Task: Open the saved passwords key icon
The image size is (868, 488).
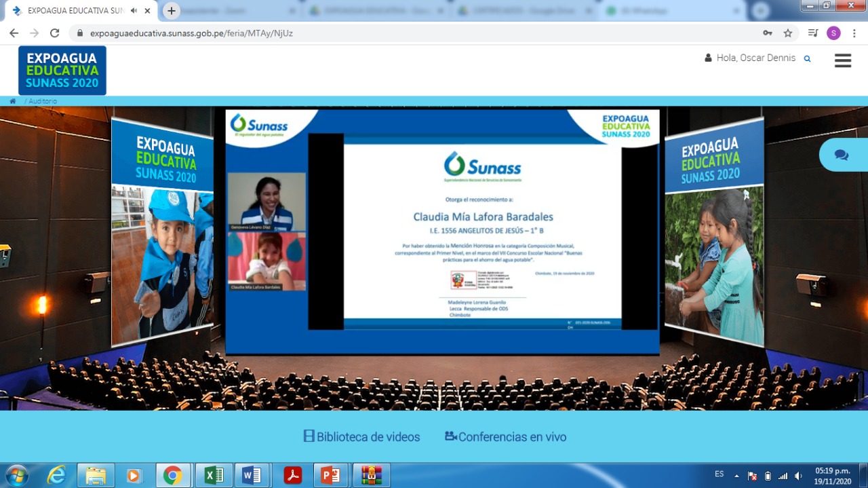Action: (767, 33)
